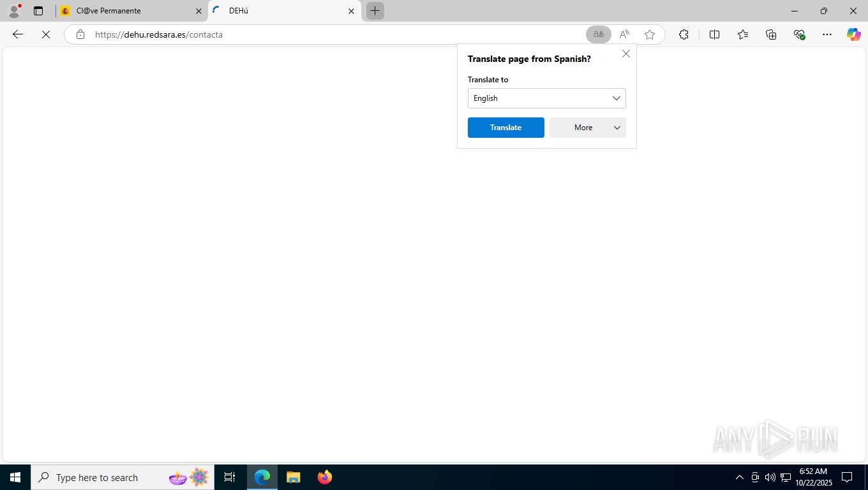Minimize the Edge browser window
This screenshot has width=868, height=490.
[795, 11]
